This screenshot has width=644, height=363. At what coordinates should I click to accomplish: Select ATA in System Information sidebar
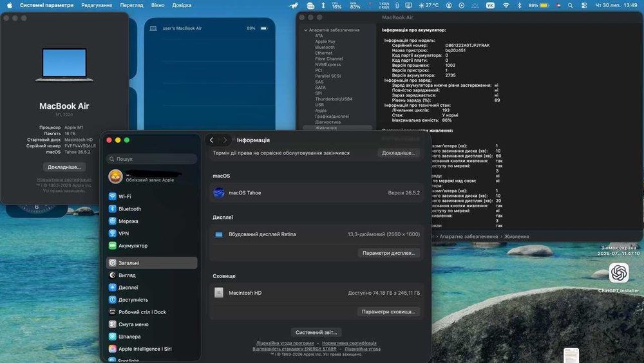coord(319,36)
